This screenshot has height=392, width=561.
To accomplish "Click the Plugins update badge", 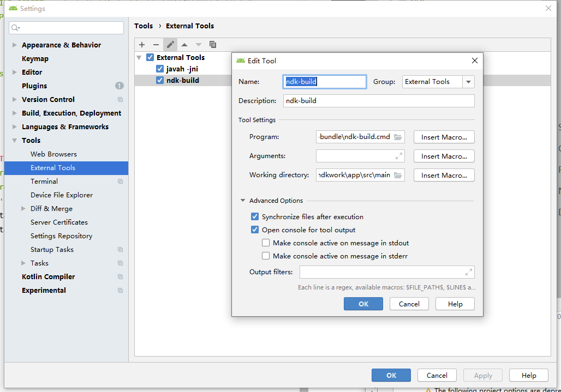I will tap(120, 86).
